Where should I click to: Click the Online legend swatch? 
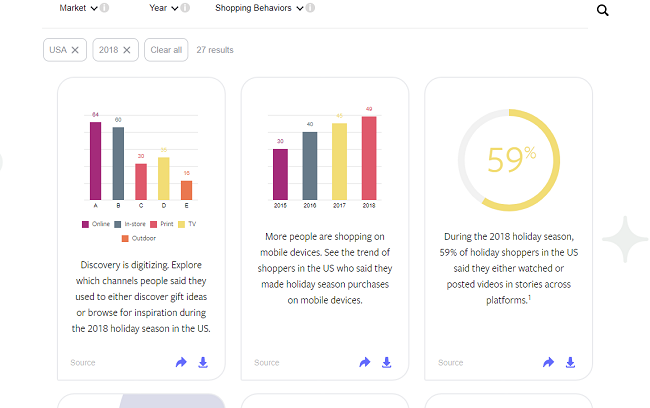click(x=85, y=224)
